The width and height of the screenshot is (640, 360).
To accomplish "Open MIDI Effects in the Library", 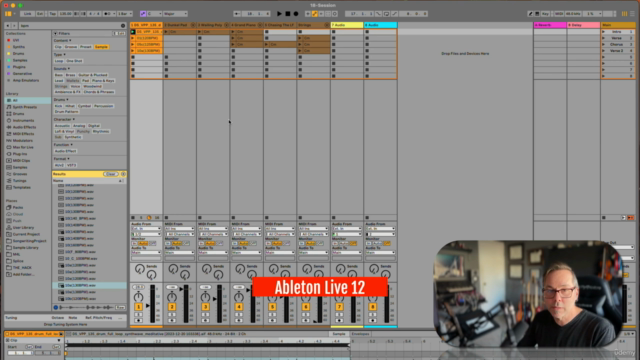I will [23, 134].
